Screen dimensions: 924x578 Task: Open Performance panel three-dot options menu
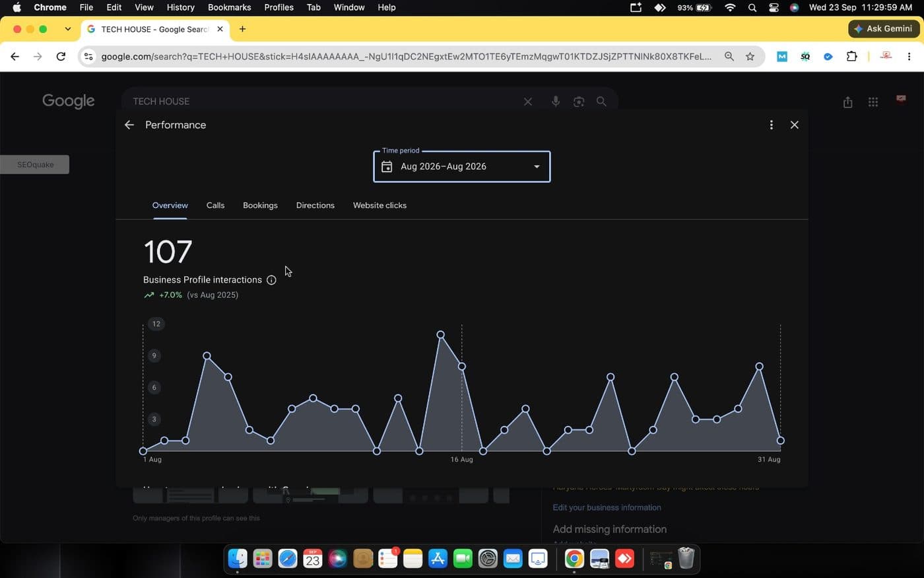point(771,125)
